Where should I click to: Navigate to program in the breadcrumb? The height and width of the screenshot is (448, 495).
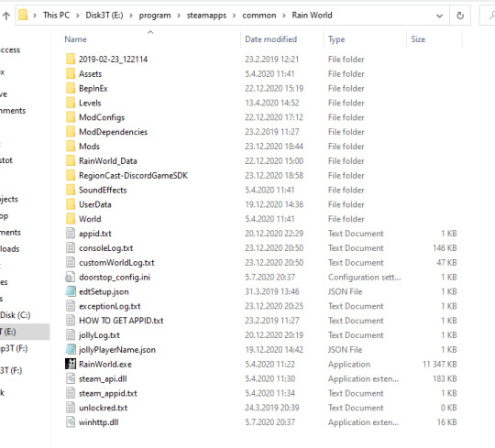(x=155, y=16)
